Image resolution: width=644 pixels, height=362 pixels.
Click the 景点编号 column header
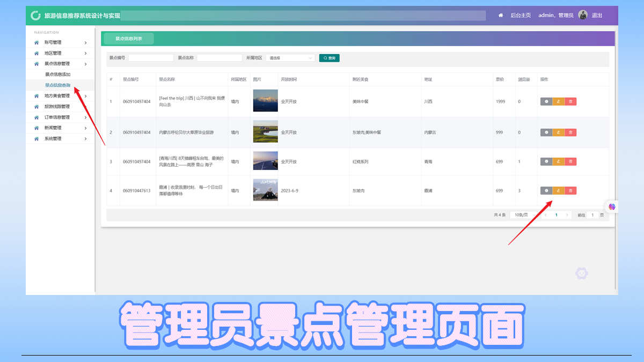click(x=131, y=79)
